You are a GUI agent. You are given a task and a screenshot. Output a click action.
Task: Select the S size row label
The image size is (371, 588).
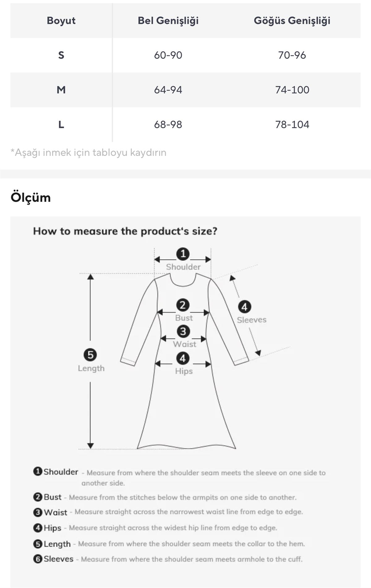click(61, 55)
